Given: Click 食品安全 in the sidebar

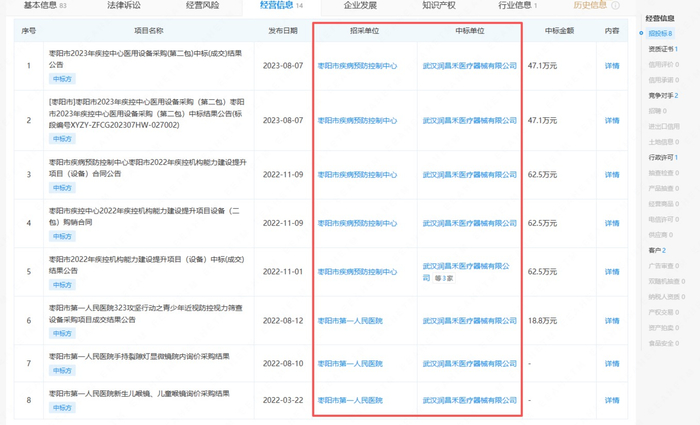Looking at the screenshot, I should click(x=664, y=343).
